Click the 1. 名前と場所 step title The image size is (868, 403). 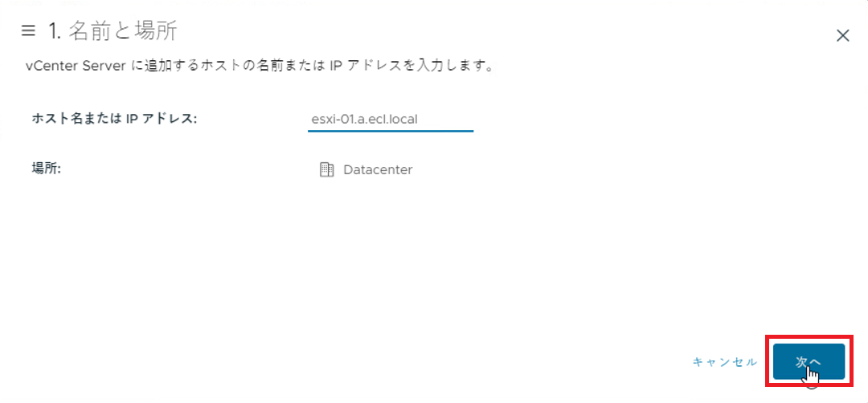(x=113, y=31)
